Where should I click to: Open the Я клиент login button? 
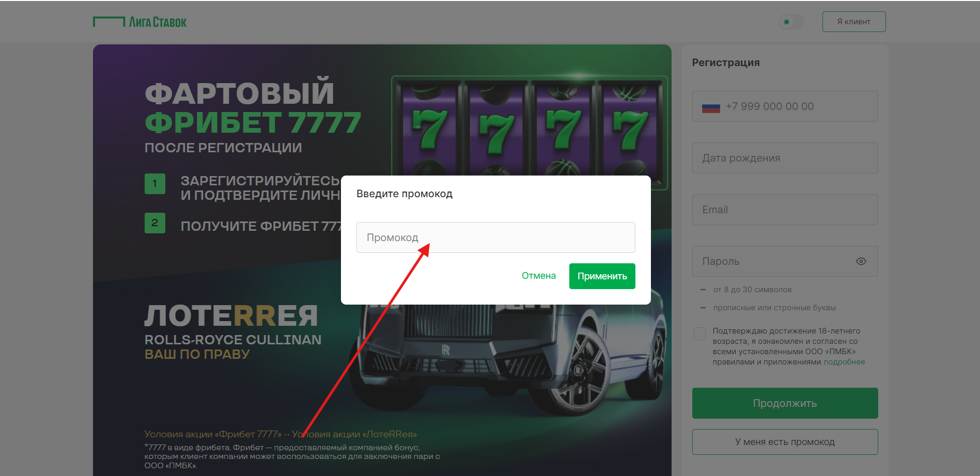854,22
